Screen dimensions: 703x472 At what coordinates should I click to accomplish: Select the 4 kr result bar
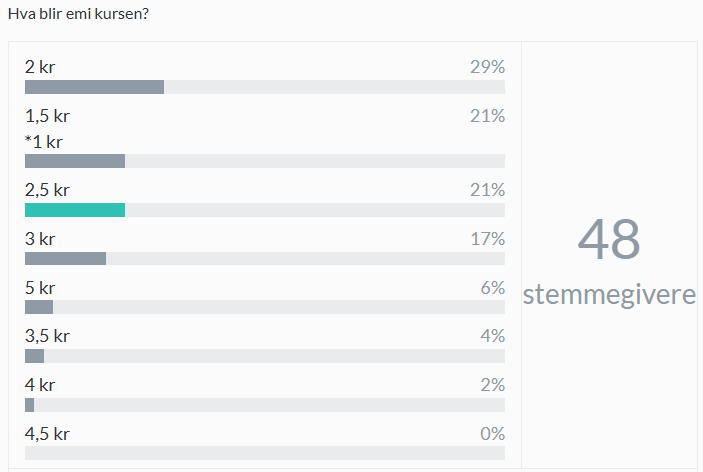point(265,405)
